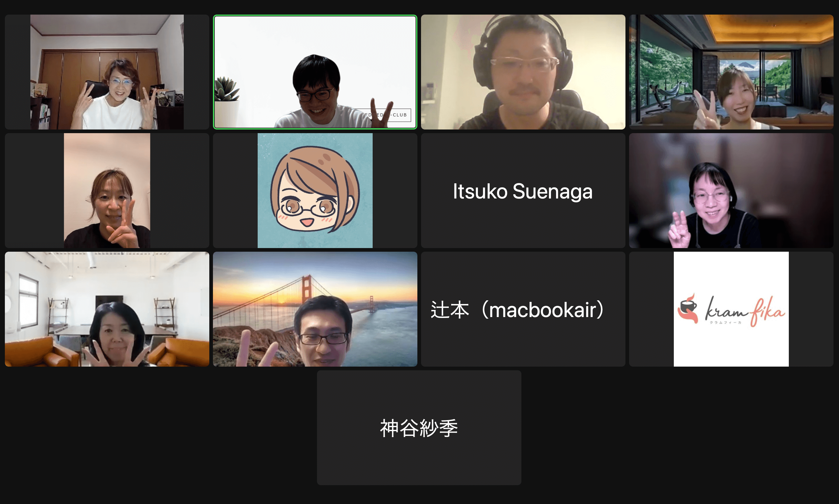Select the woman in front of wooden closet
This screenshot has width=839, height=504.
[x=107, y=72]
